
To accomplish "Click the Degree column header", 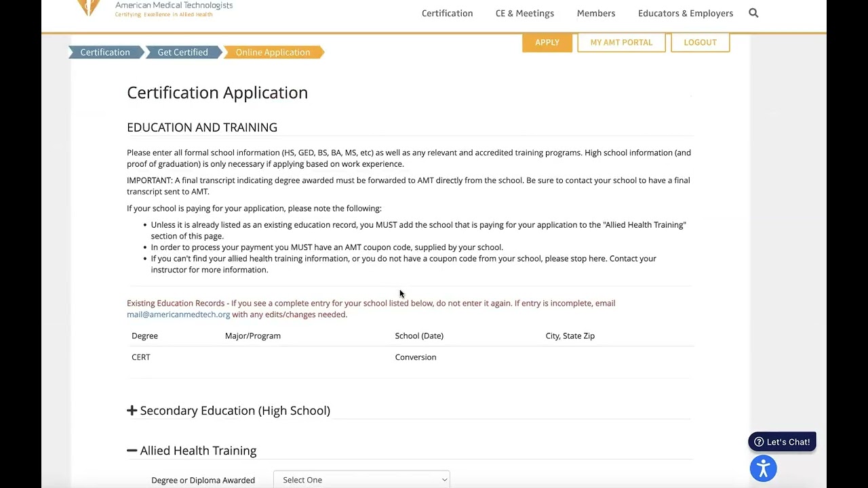I will click(x=144, y=335).
